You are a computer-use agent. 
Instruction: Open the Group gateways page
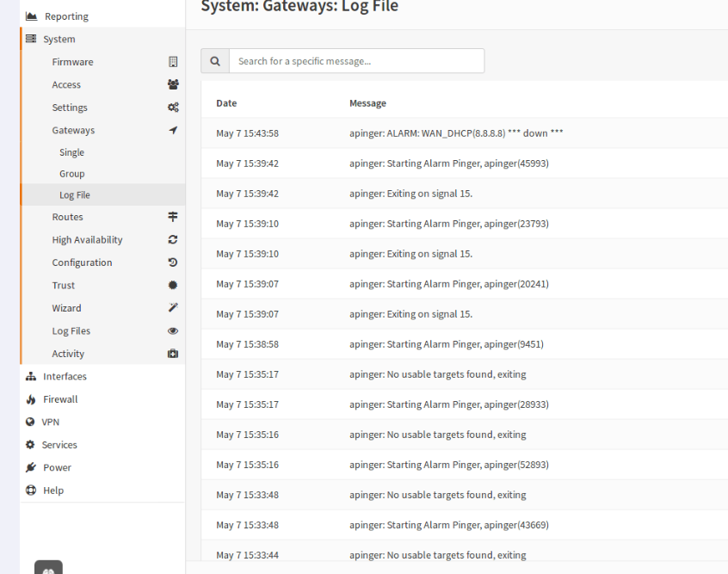click(x=72, y=174)
